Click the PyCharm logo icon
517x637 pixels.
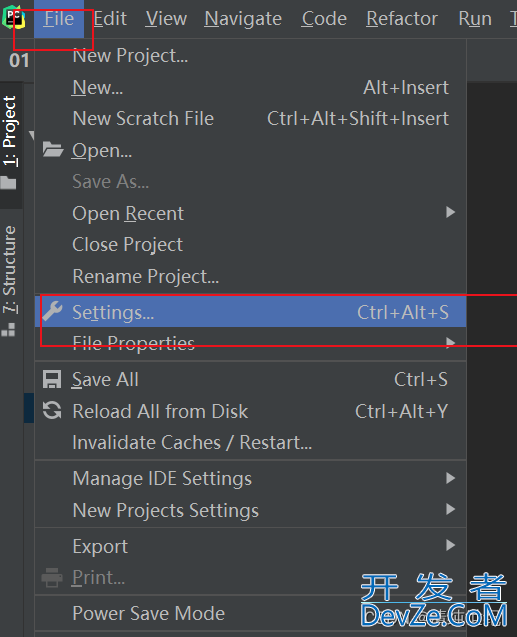click(14, 18)
